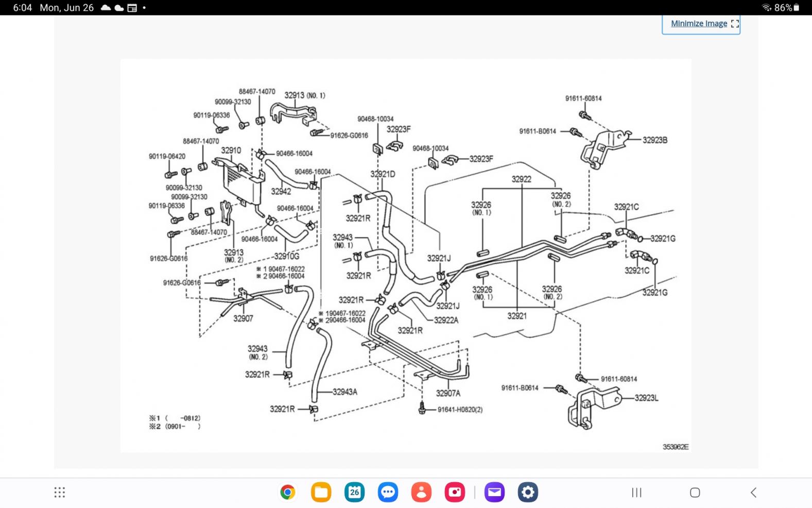Viewport: 812px width, 508px height.
Task: Click the 32923L bracket drawing
Action: pos(592,409)
